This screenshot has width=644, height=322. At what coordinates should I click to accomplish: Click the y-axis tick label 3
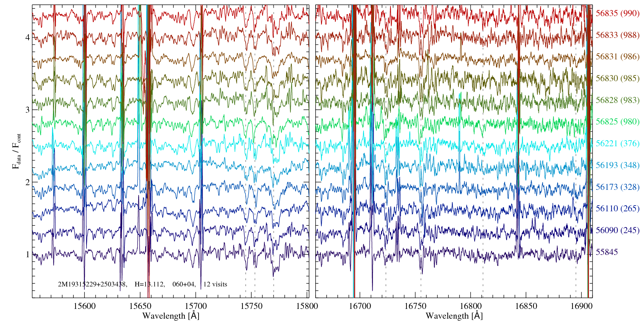(28, 110)
